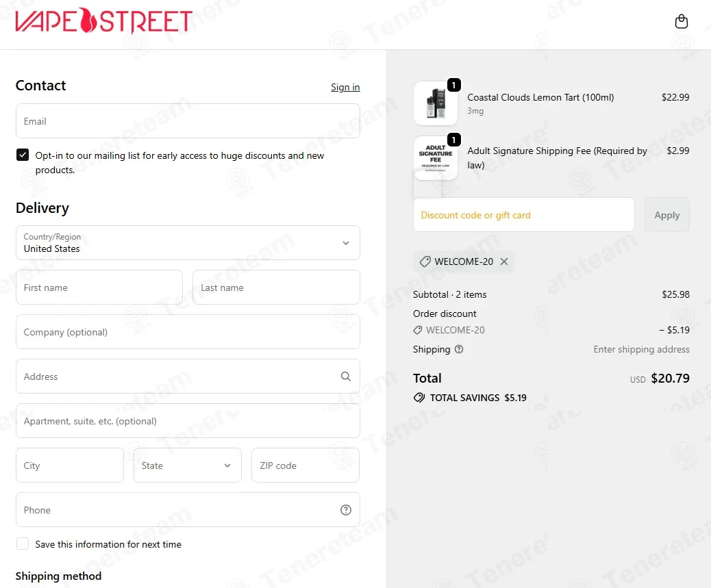Click the Apply discount button
The image size is (711, 588).
tap(666, 215)
